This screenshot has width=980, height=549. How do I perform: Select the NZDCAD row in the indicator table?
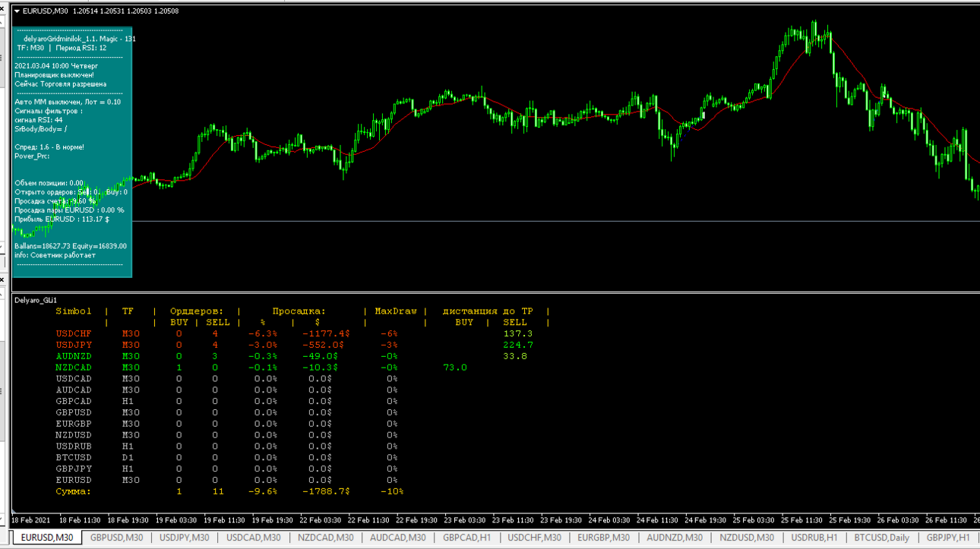click(261, 368)
